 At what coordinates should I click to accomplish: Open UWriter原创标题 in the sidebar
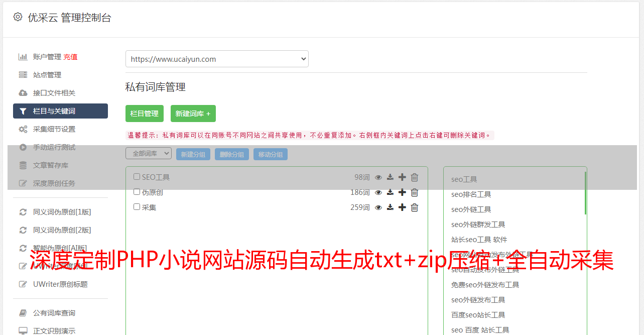60,284
